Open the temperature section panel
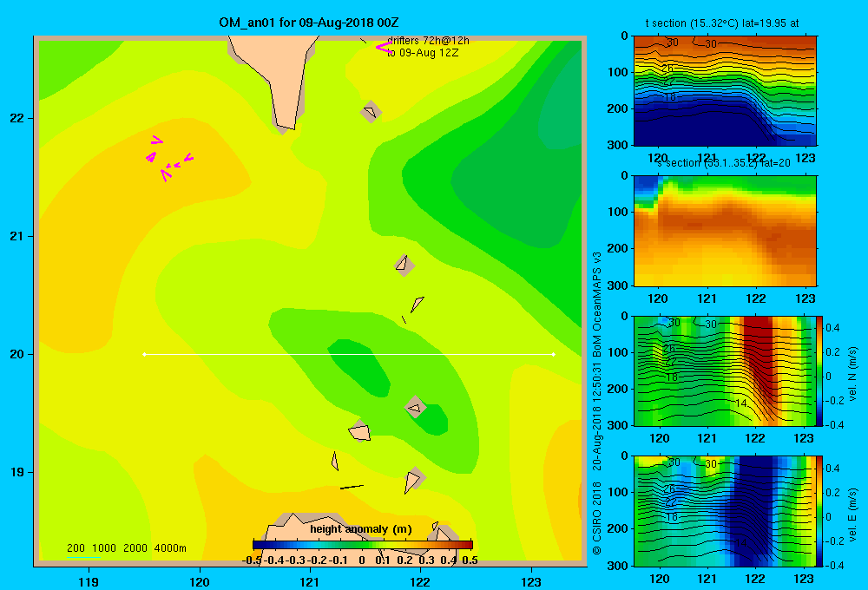This screenshot has height=590, width=868. [725, 91]
